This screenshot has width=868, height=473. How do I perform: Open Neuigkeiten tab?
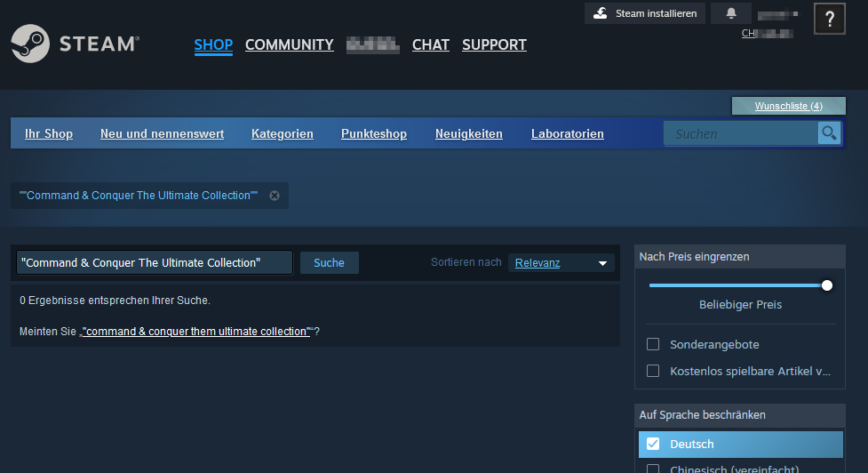pos(469,133)
